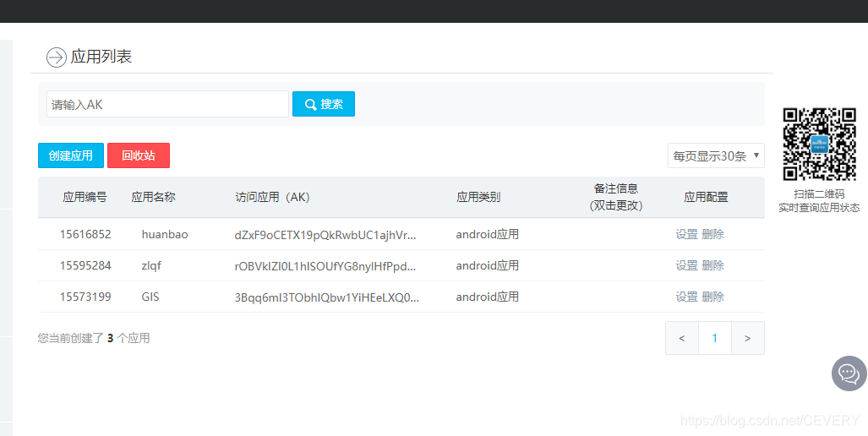The height and width of the screenshot is (436, 868).
Task: Click the app name huanbao
Action: pos(165,234)
